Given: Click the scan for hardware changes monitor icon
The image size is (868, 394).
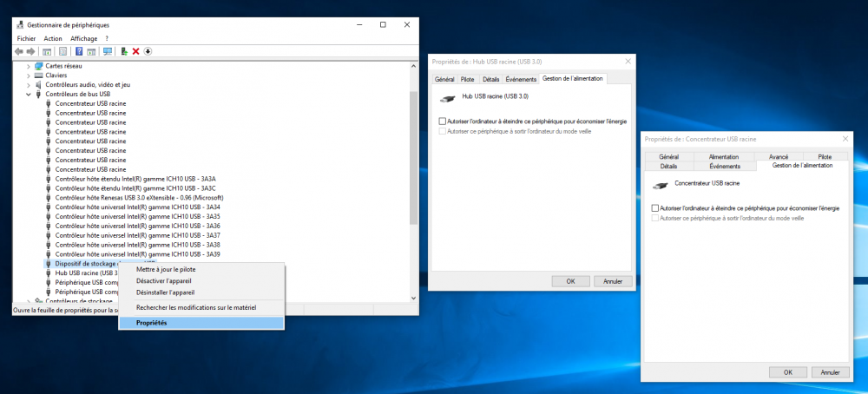Looking at the screenshot, I should pyautogui.click(x=108, y=51).
